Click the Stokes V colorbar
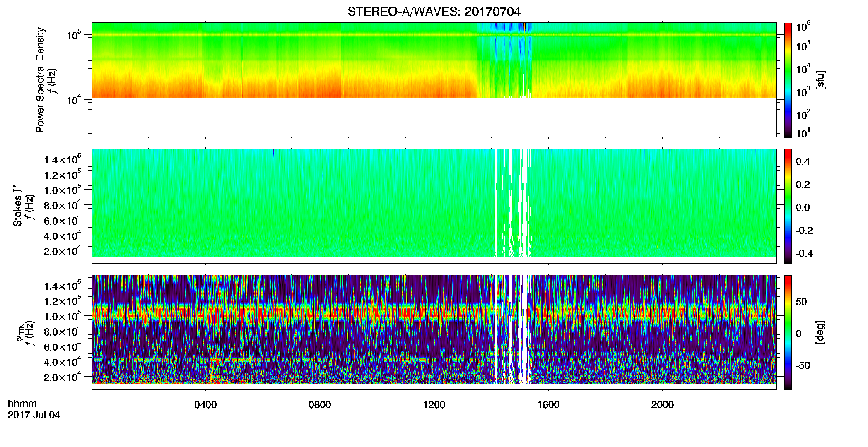The width and height of the screenshot is (868, 447). click(788, 206)
